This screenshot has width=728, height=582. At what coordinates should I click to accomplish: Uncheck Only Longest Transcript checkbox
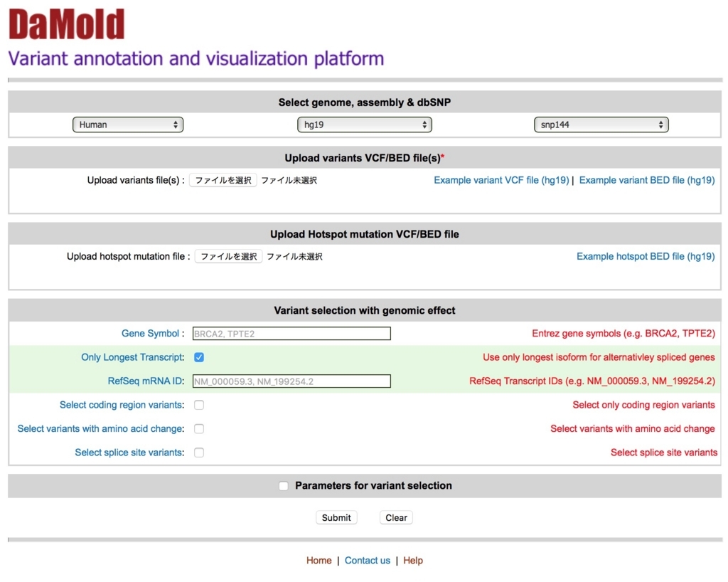199,357
